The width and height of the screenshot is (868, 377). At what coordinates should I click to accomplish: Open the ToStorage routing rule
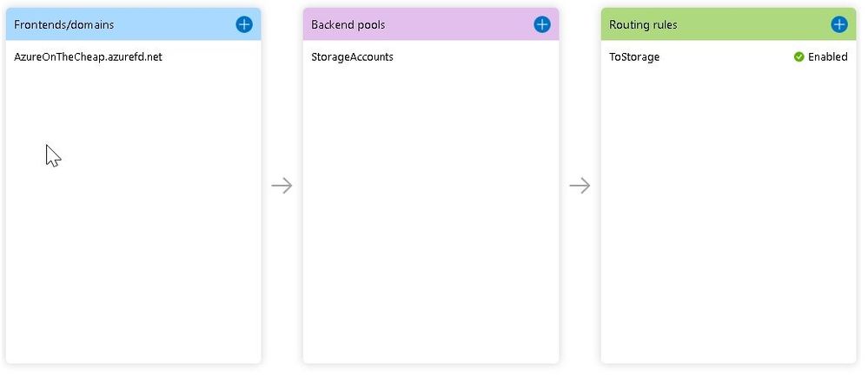pyautogui.click(x=634, y=57)
